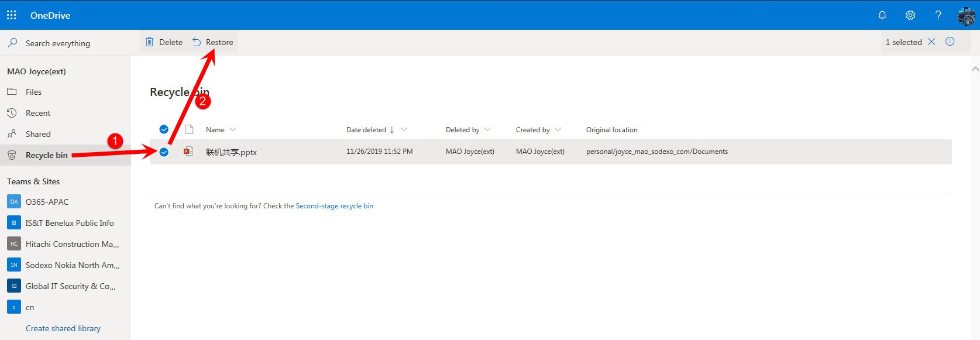980x340 pixels.
Task: Toggle the select-all items checkbox
Action: pyautogui.click(x=164, y=129)
